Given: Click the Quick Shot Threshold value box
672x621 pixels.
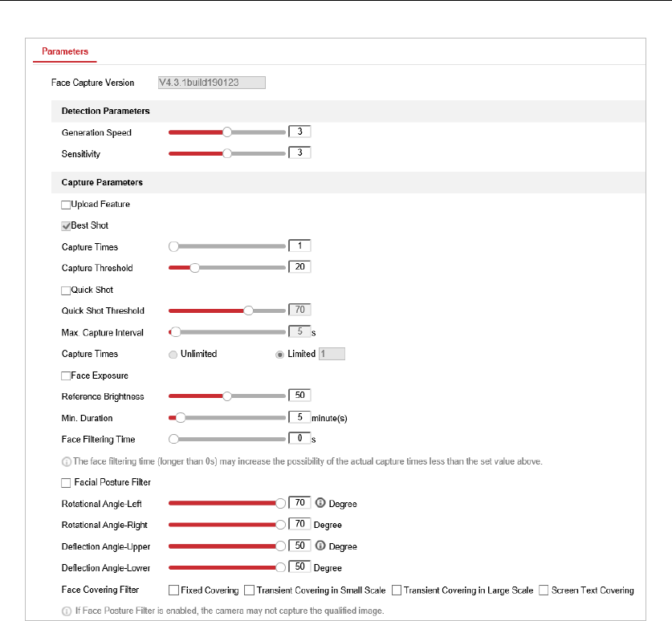Looking at the screenshot, I should 299,310.
